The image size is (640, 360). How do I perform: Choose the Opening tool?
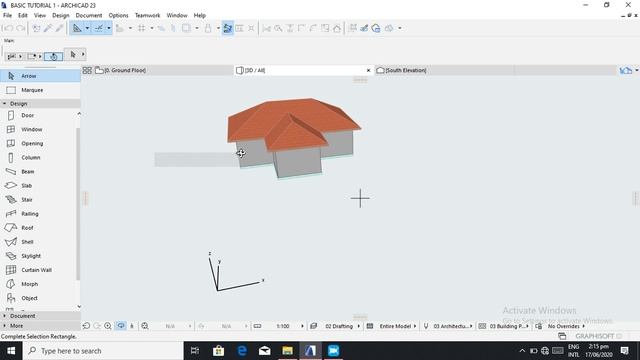[38, 144]
